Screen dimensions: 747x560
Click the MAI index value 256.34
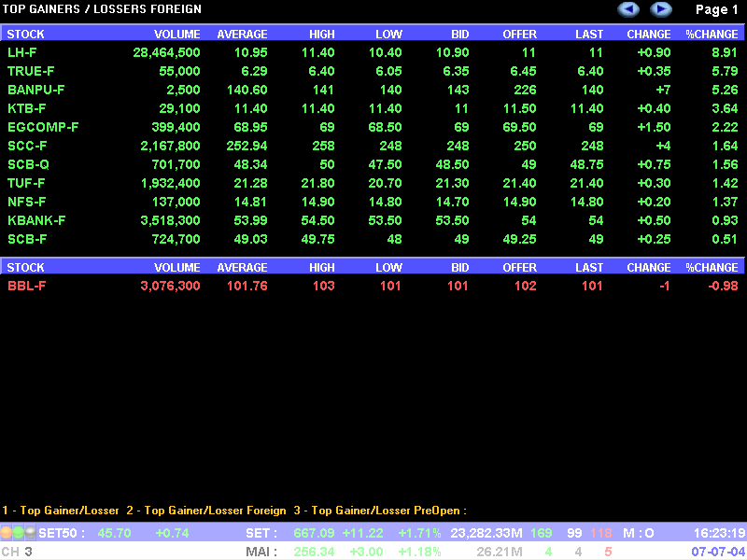click(x=314, y=552)
